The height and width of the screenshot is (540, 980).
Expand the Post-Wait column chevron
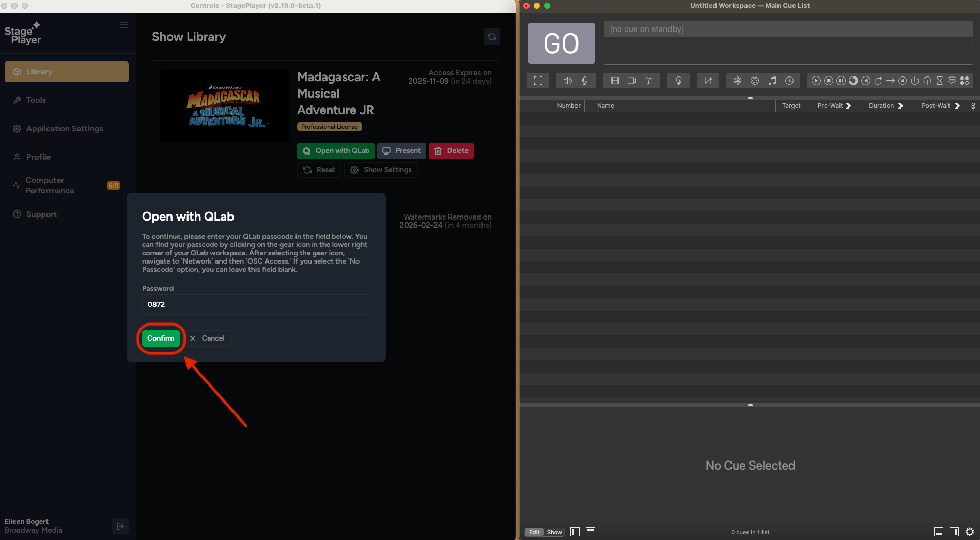pyautogui.click(x=957, y=106)
